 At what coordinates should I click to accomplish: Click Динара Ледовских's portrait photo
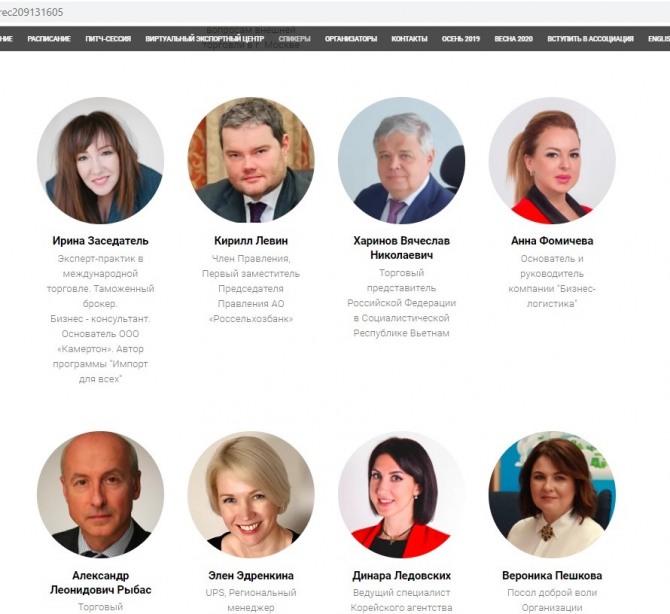[x=401, y=495]
